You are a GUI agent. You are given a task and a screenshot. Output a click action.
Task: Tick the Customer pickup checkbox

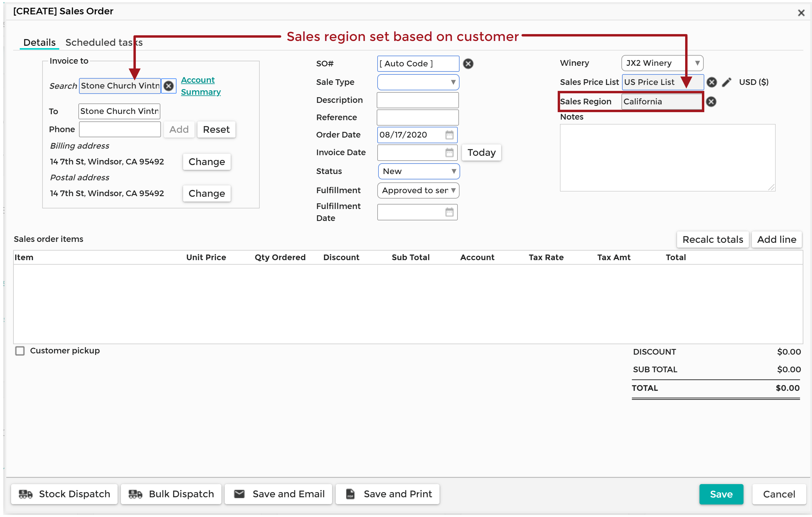click(20, 351)
